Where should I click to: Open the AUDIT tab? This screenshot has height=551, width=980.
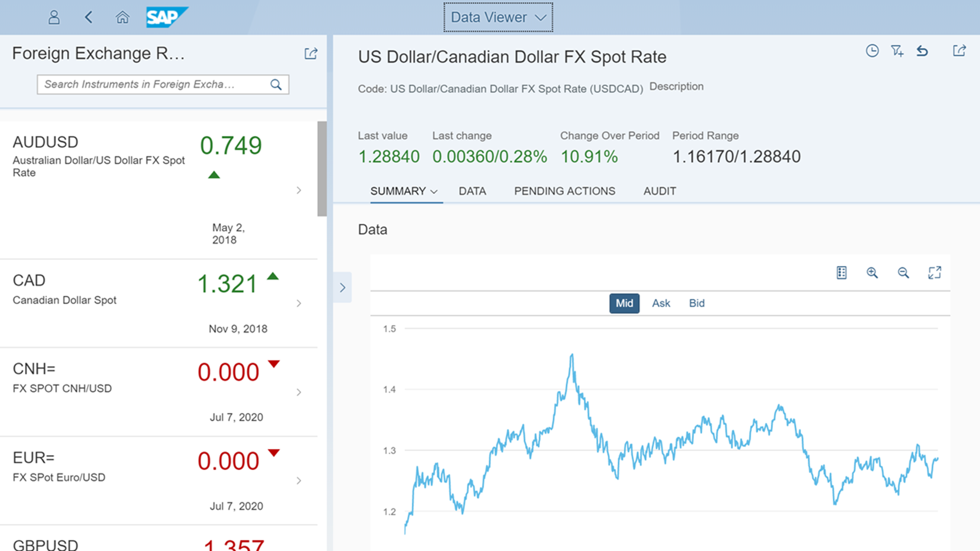pos(660,191)
